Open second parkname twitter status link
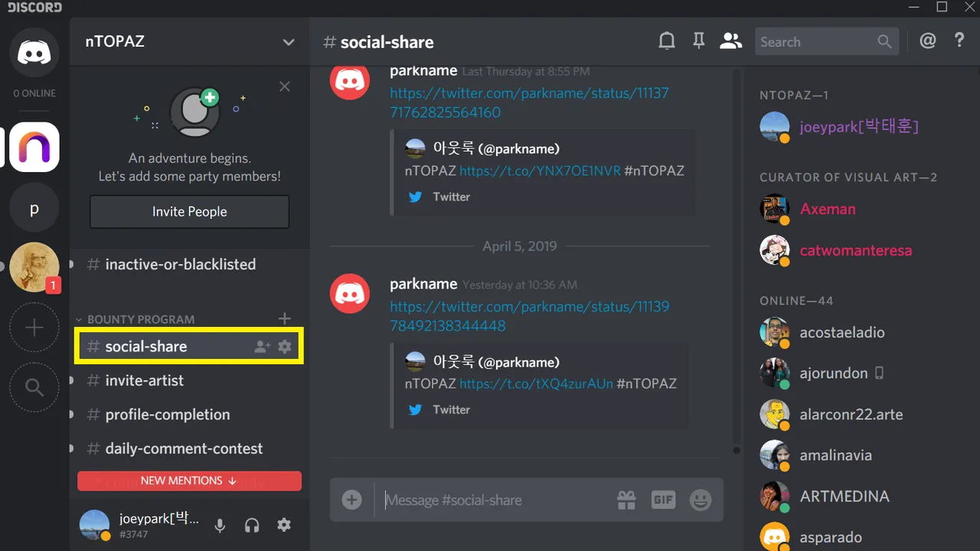This screenshot has height=551, width=980. click(529, 316)
